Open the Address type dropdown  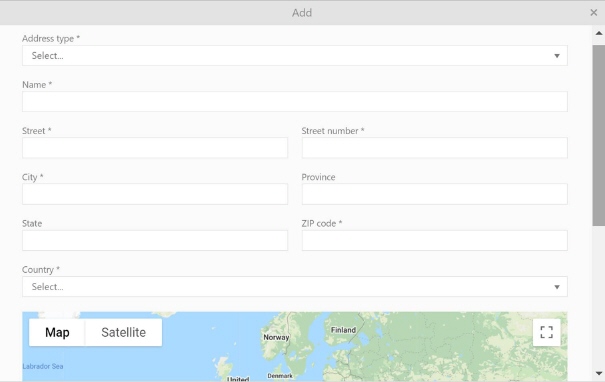coord(295,56)
